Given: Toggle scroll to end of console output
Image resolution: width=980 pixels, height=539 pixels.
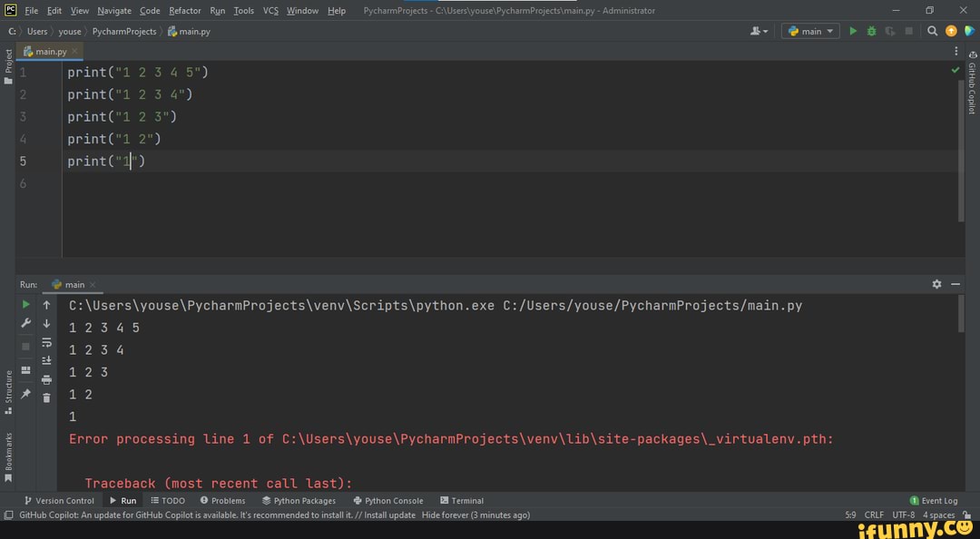Looking at the screenshot, I should tap(46, 360).
